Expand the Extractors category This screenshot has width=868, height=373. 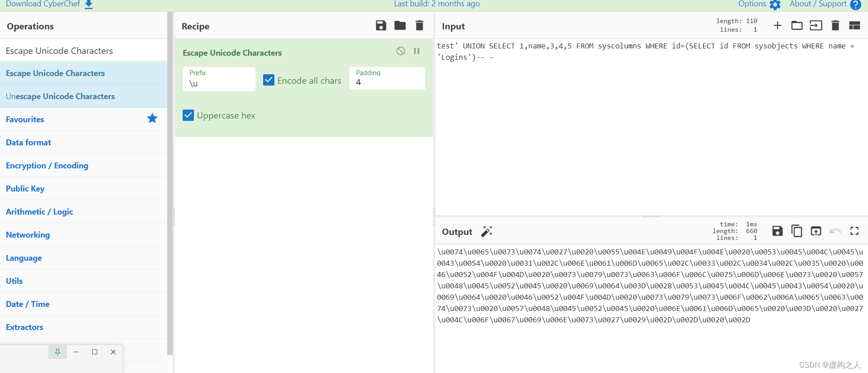coord(84,327)
